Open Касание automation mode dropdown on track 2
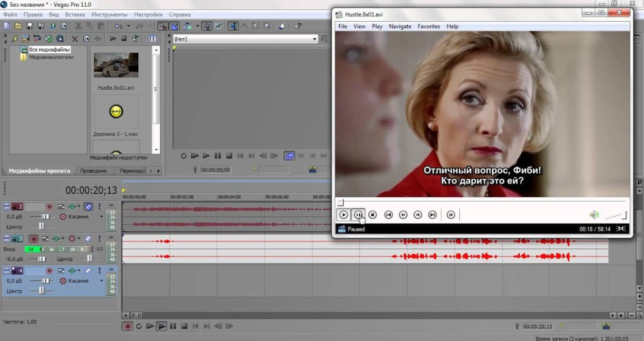This screenshot has width=644, height=341. (x=101, y=217)
